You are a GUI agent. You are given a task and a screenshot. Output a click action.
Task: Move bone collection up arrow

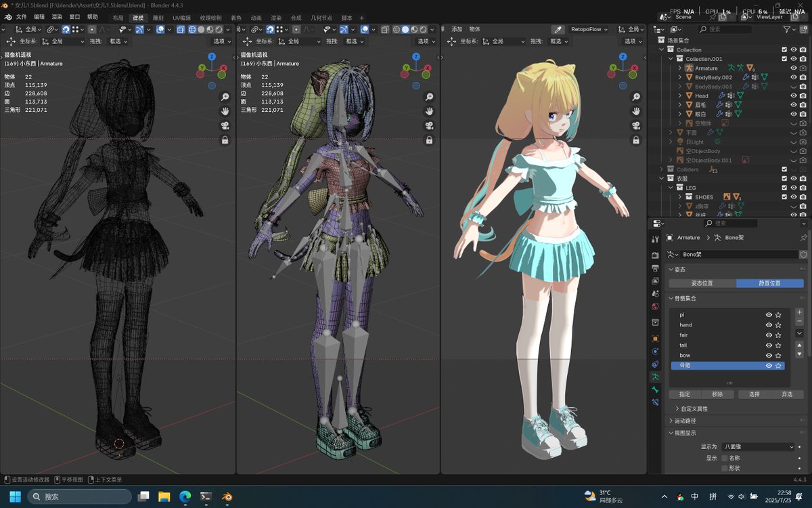799,345
